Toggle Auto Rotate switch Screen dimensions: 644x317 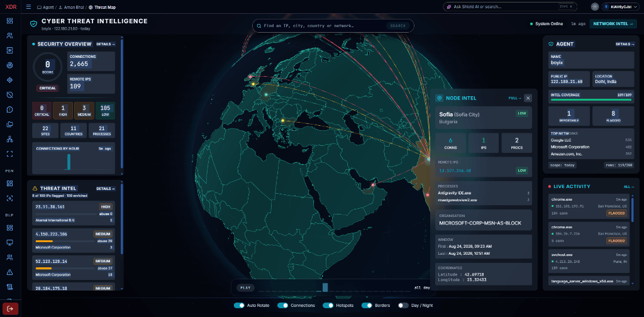point(239,306)
